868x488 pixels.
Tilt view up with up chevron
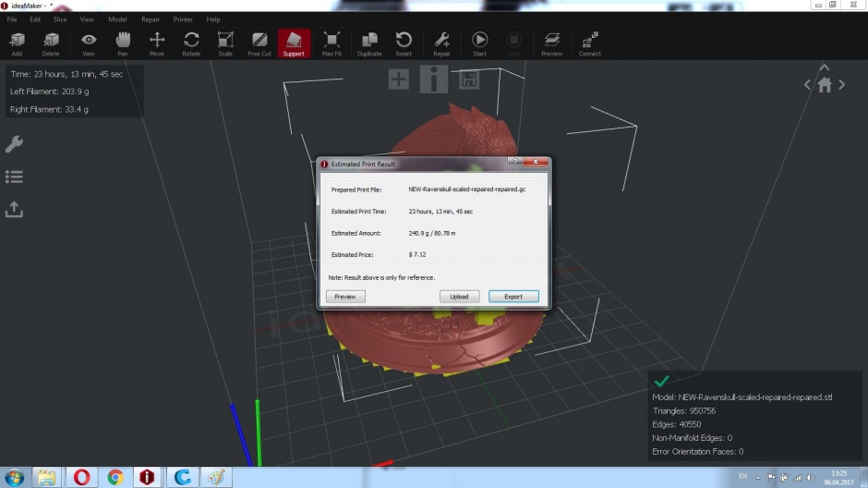coord(825,67)
